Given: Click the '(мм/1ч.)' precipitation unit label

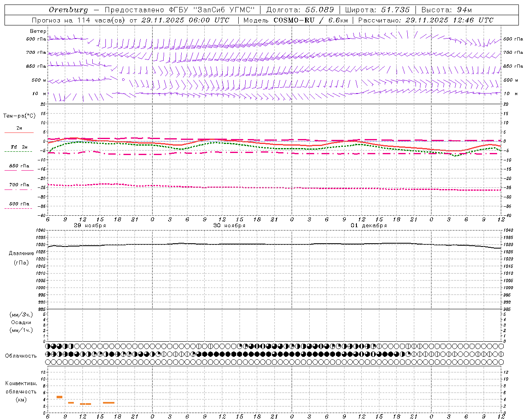Looking at the screenshot, I should [x=21, y=330].
